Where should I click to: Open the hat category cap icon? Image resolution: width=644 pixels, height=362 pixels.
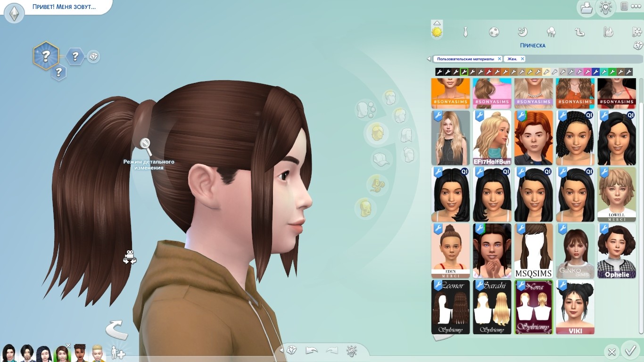380,160
